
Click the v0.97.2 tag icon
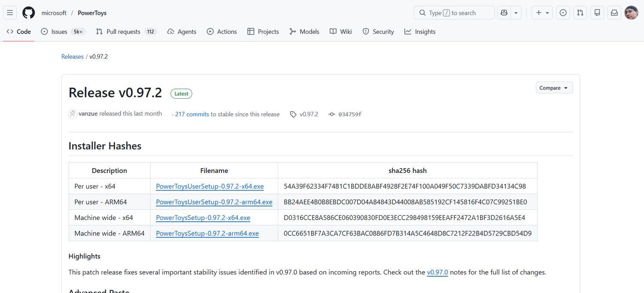(x=293, y=114)
